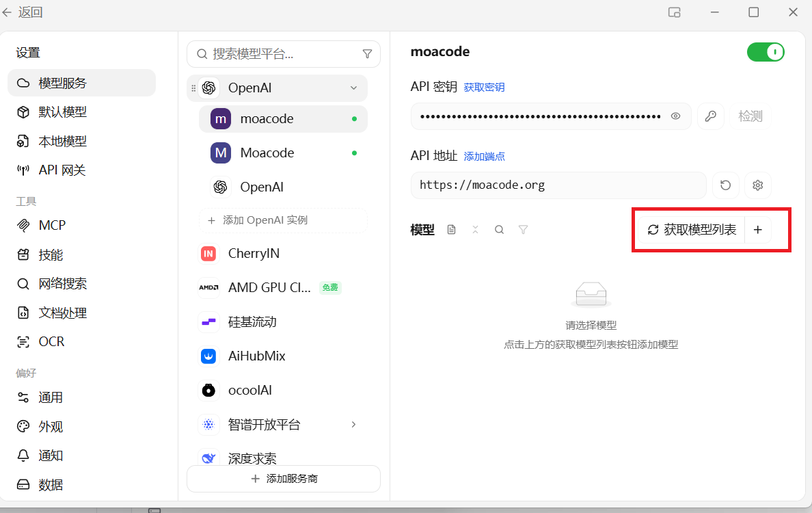Show the API key with eye icon
The width and height of the screenshot is (812, 513).
(676, 116)
